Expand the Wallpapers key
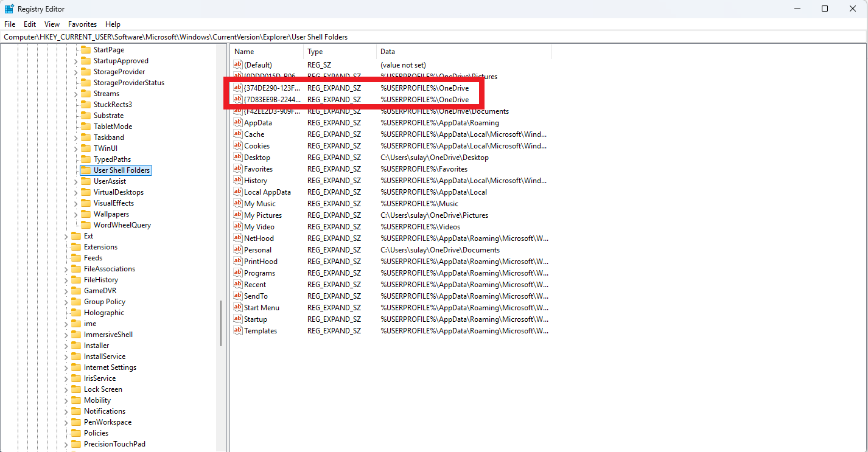868x452 pixels. [x=76, y=214]
